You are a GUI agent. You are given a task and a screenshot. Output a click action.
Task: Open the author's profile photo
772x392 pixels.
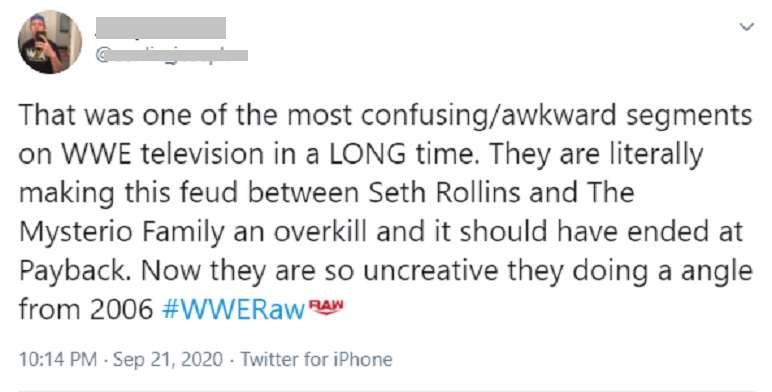click(x=50, y=42)
